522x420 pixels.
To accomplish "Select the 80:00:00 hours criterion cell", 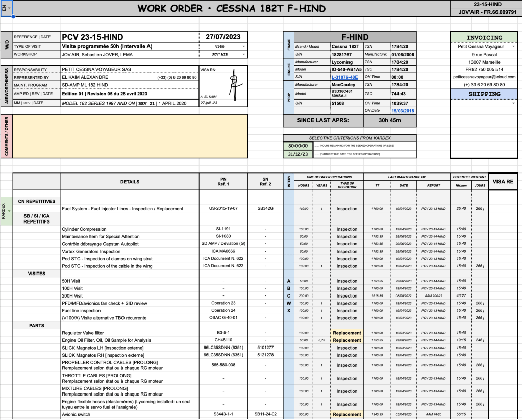I will [297, 145].
